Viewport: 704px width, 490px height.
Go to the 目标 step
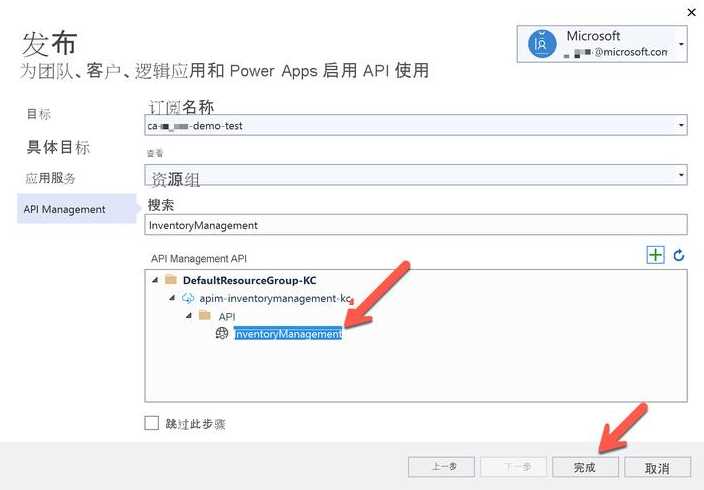point(39,114)
